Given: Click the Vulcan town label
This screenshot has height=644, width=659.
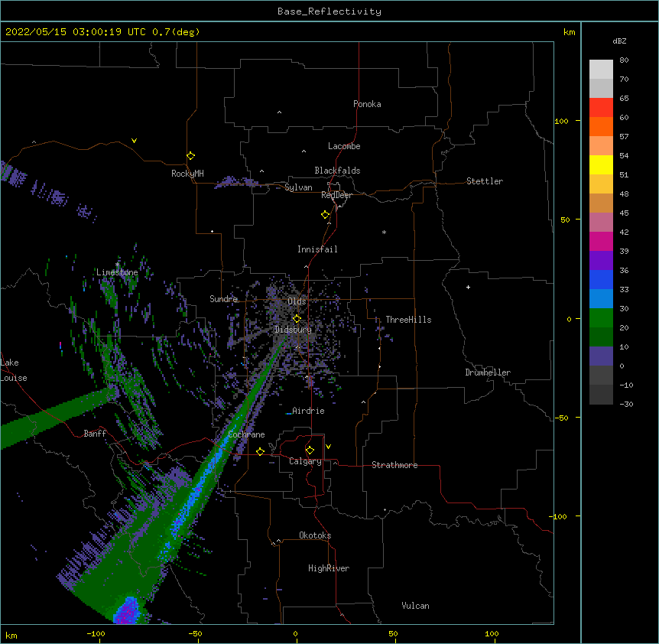Looking at the screenshot, I should (x=415, y=606).
